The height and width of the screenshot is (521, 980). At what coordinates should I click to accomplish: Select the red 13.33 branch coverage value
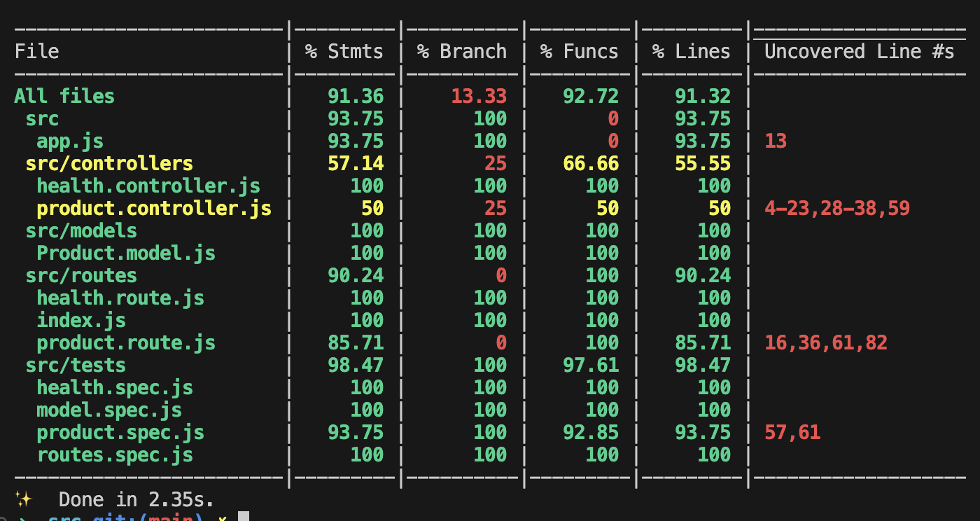[479, 96]
